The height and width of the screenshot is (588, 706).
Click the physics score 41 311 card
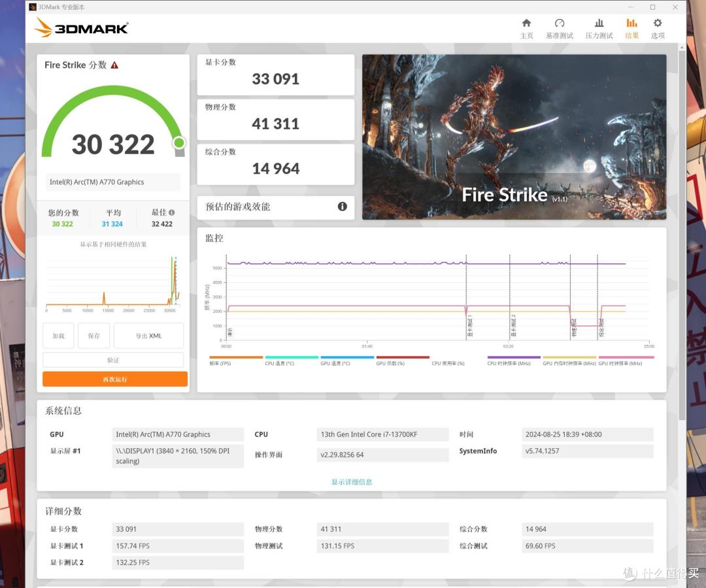(x=276, y=120)
